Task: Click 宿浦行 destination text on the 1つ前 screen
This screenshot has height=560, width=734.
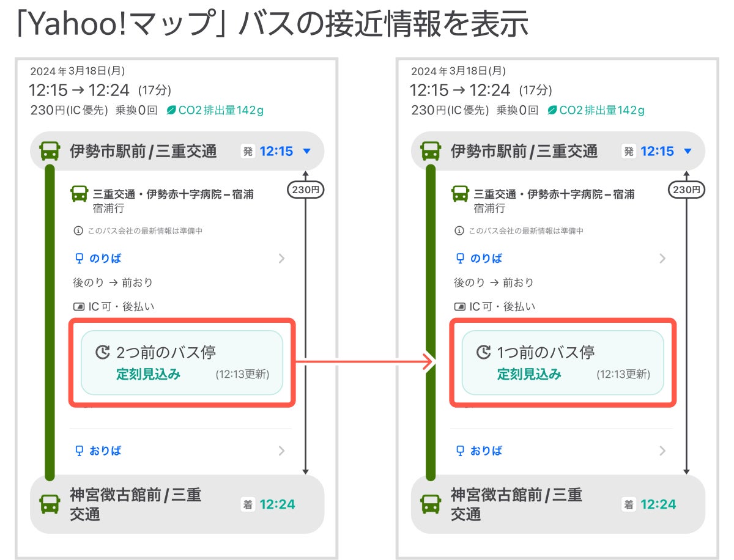Action: (x=490, y=208)
